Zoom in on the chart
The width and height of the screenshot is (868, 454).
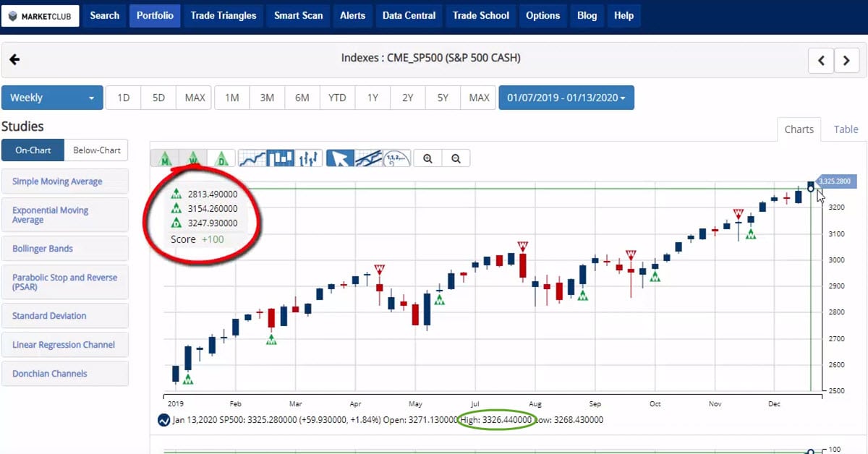[428, 158]
